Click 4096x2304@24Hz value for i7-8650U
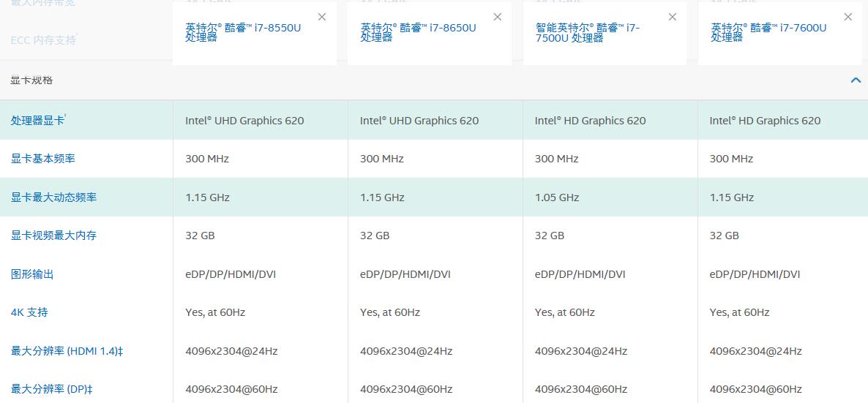This screenshot has height=403, width=868. click(406, 351)
